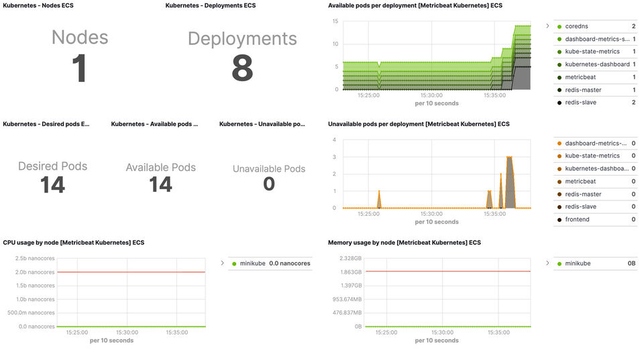644x350 pixels.
Task: Click orange dashboard-metrics-... legend dot
Action: 559,143
